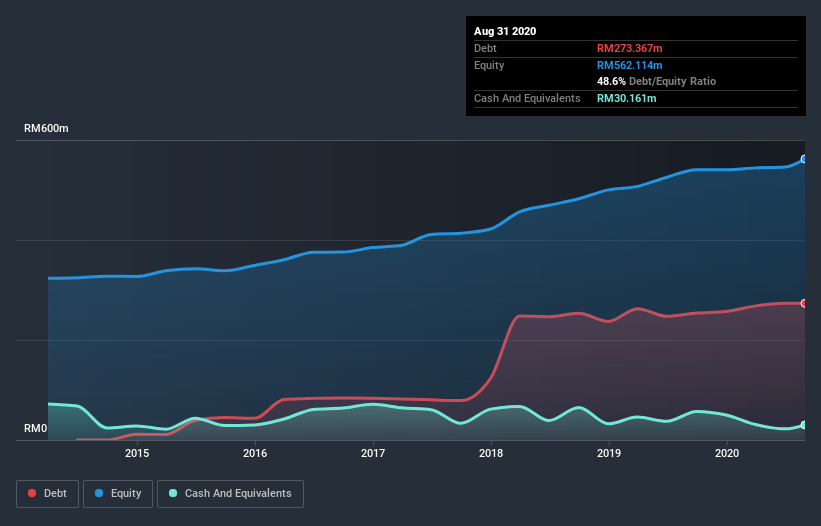Image resolution: width=821 pixels, height=526 pixels.
Task: Click the RM0 y-axis label
Action: pos(36,428)
